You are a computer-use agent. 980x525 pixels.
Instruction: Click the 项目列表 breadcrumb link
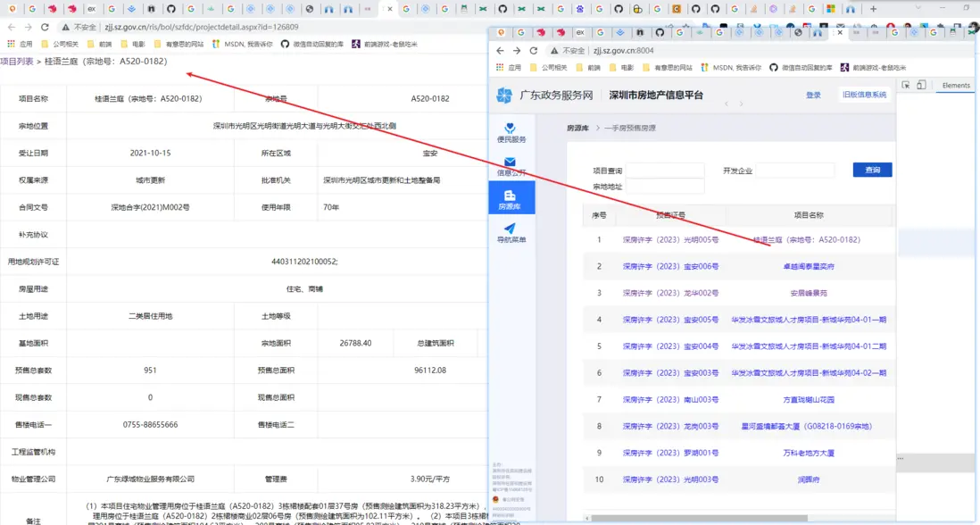[x=17, y=62]
